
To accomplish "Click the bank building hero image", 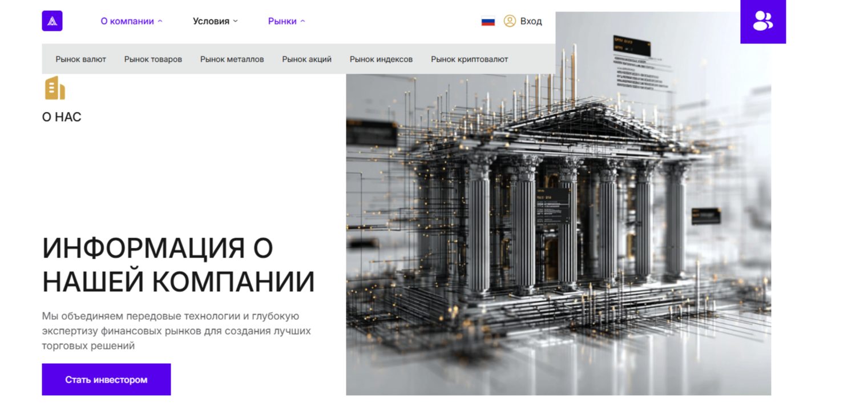I will click(x=559, y=203).
